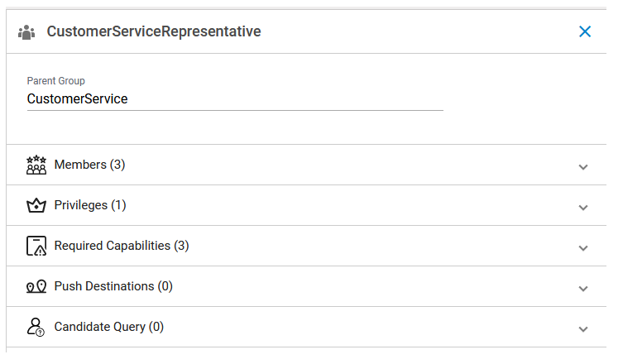Click the Members people-with-stars icon
623x364 pixels.
click(36, 165)
